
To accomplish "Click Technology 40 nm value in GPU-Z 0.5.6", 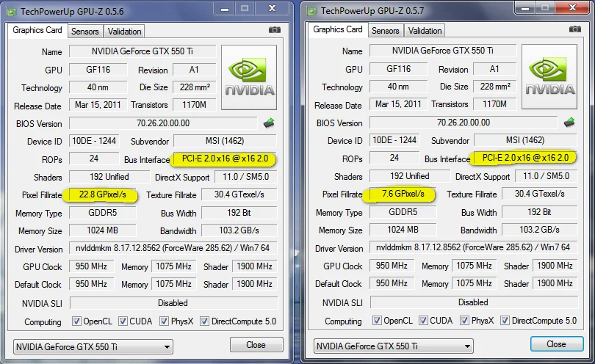I will coord(98,87).
